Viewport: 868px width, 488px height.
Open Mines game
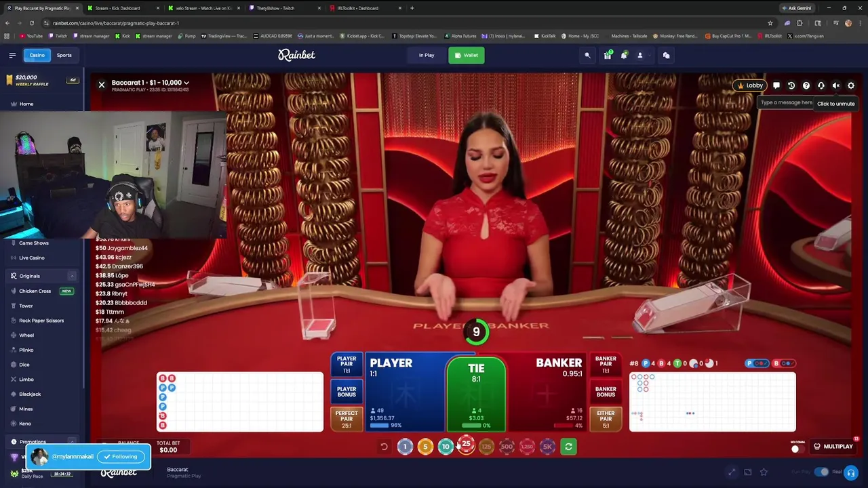(26, 409)
